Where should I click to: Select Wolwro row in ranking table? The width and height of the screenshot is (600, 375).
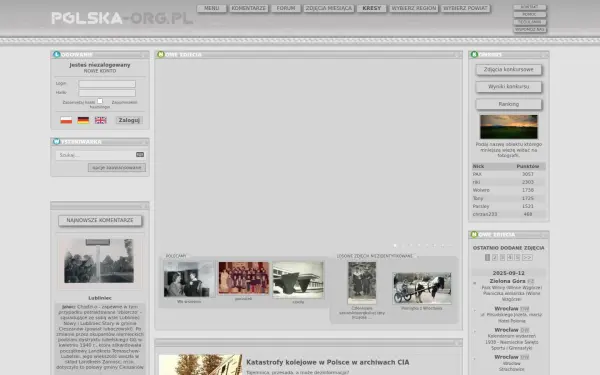(509, 190)
